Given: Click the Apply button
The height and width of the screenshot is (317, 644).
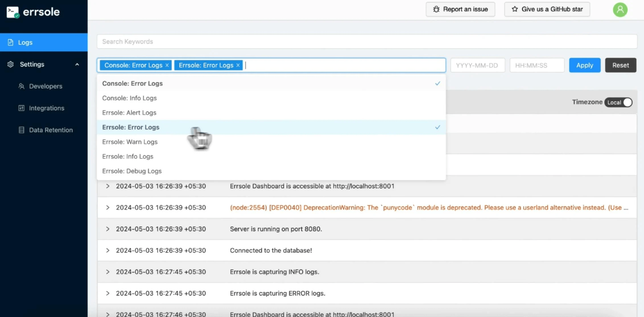Looking at the screenshot, I should point(585,65).
